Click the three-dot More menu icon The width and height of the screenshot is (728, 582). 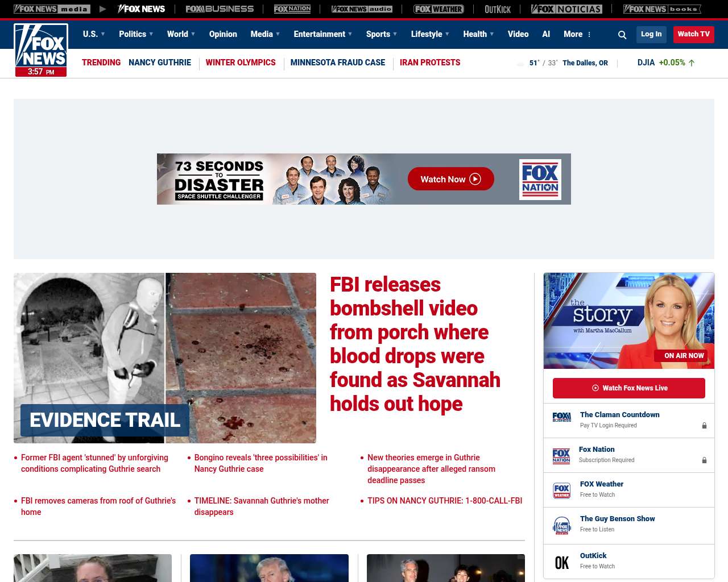(x=589, y=35)
